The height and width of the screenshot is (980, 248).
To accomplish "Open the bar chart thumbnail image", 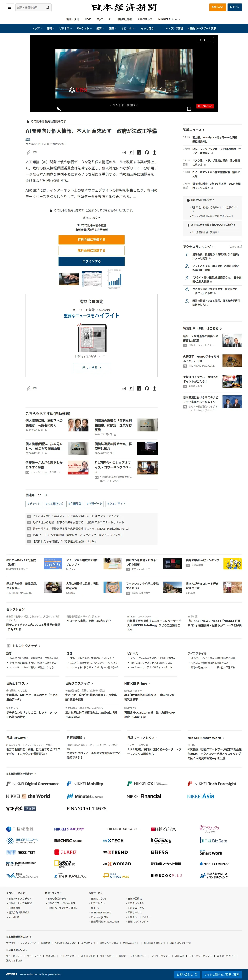I will (x=114, y=279).
